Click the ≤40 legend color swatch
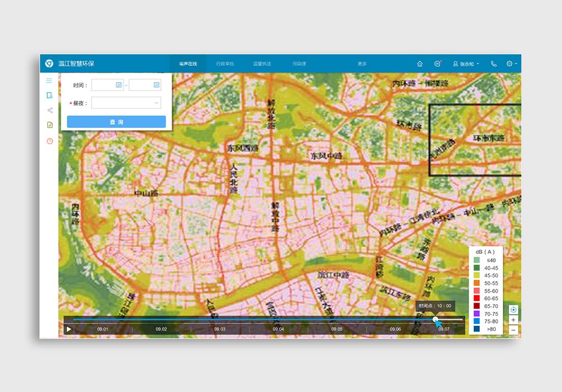The image size is (562, 392). pyautogui.click(x=477, y=260)
